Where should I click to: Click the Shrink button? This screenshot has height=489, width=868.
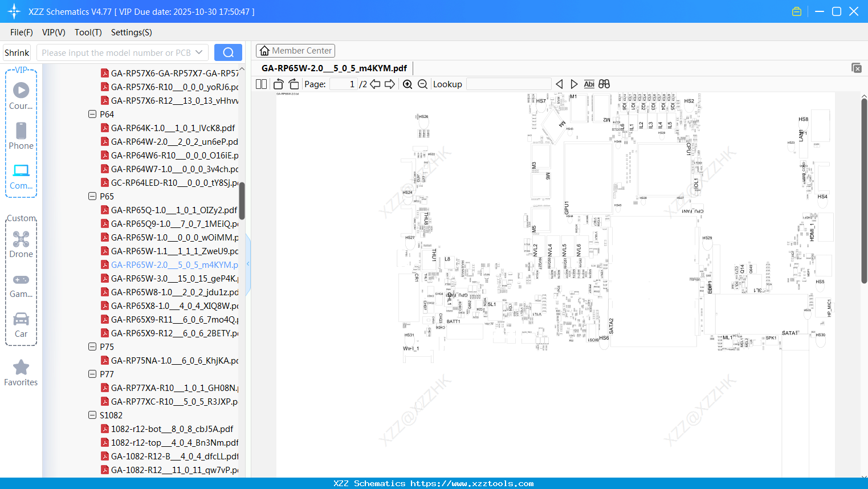click(17, 52)
